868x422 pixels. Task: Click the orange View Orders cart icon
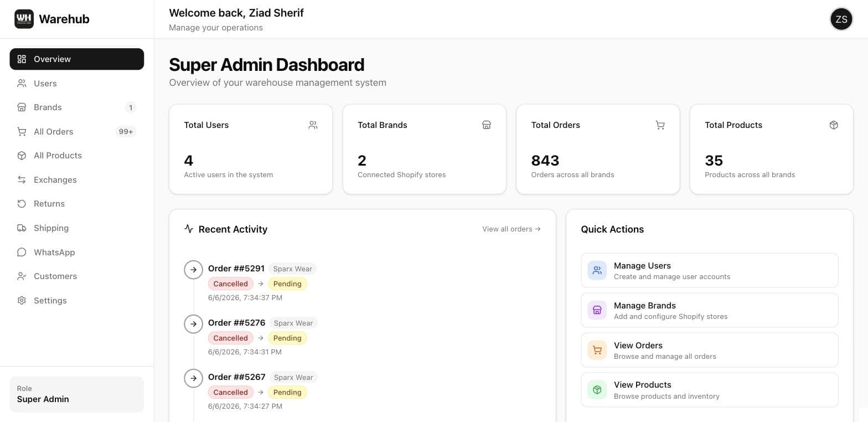[x=597, y=350]
